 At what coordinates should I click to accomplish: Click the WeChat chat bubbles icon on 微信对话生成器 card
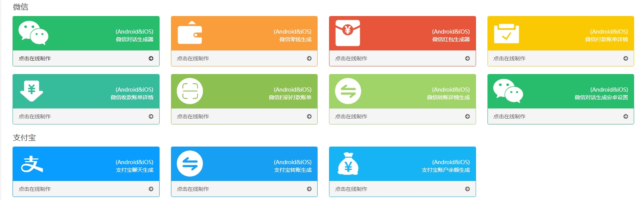pos(34,33)
